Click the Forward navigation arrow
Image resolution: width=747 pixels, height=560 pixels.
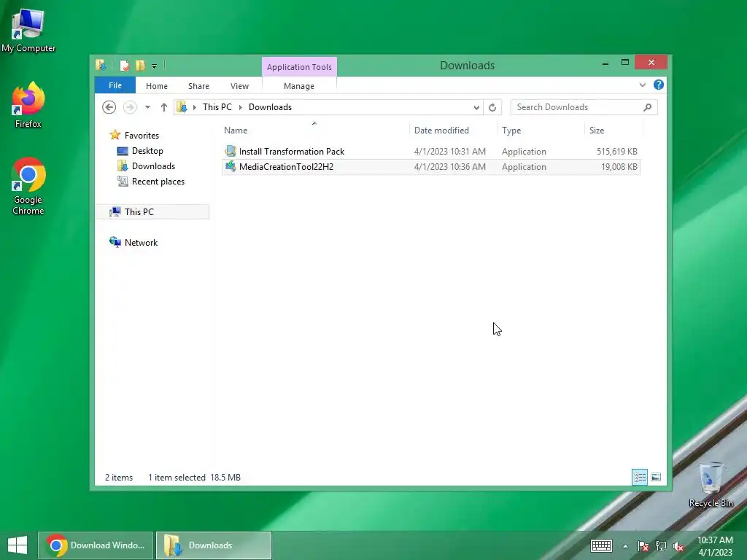pos(130,107)
